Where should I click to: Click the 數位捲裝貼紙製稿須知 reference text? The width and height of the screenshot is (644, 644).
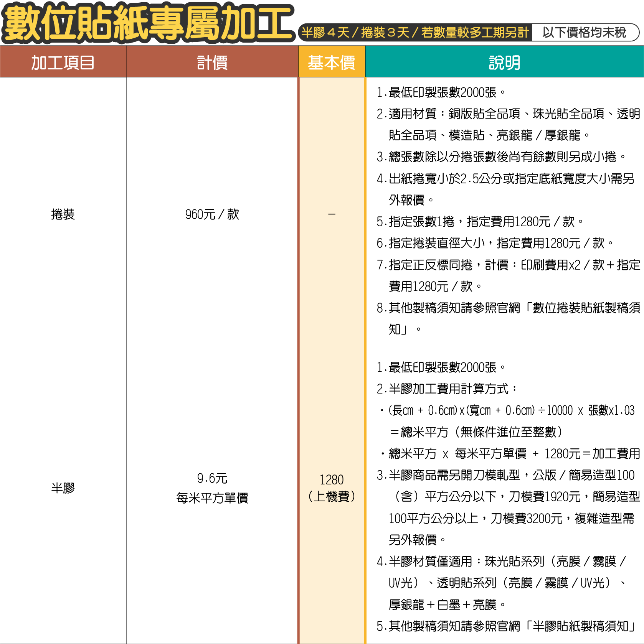click(x=585, y=308)
